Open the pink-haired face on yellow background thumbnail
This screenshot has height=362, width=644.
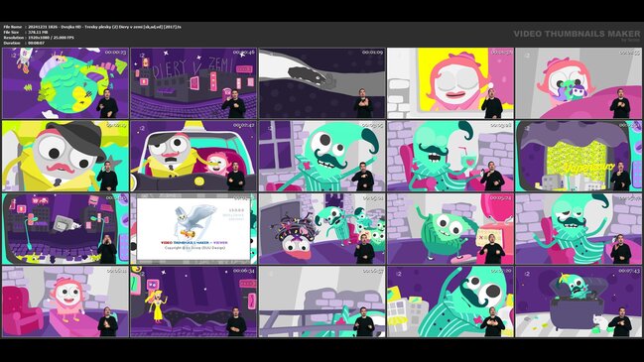point(451,83)
